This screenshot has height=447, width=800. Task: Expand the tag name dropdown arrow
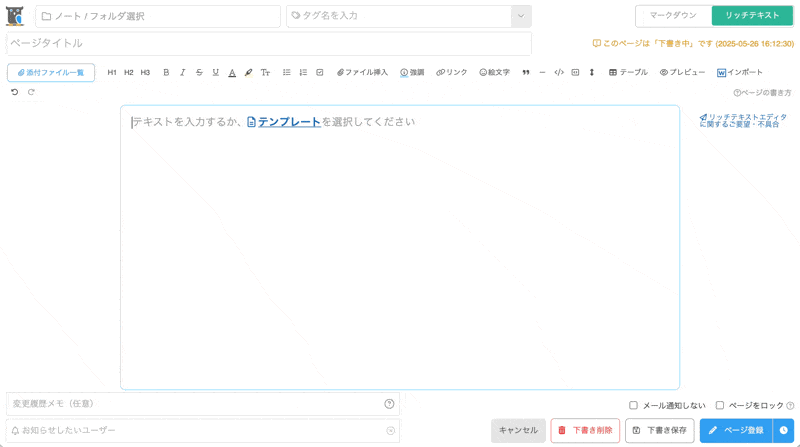[521, 16]
